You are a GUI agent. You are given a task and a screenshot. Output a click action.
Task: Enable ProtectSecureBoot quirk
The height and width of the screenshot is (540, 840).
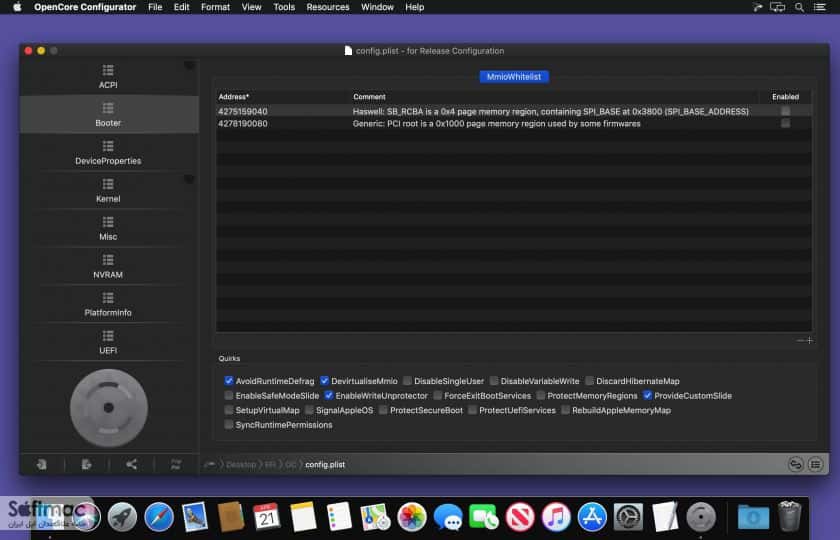coord(383,410)
